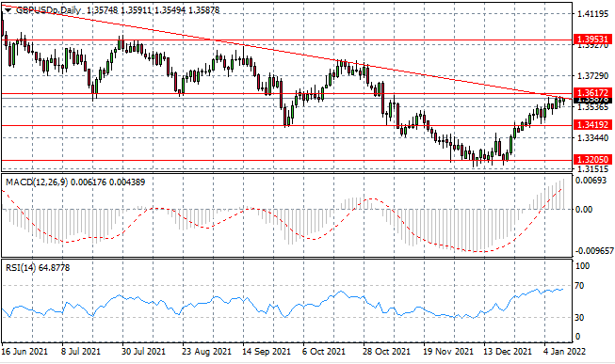Image resolution: width=615 pixels, height=364 pixels.
Task: Click the 23 Aug 2021 date label
Action: 206,352
